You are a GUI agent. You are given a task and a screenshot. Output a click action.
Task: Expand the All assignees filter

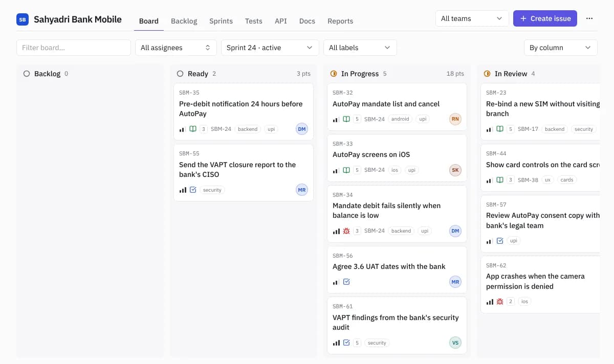[x=176, y=48]
